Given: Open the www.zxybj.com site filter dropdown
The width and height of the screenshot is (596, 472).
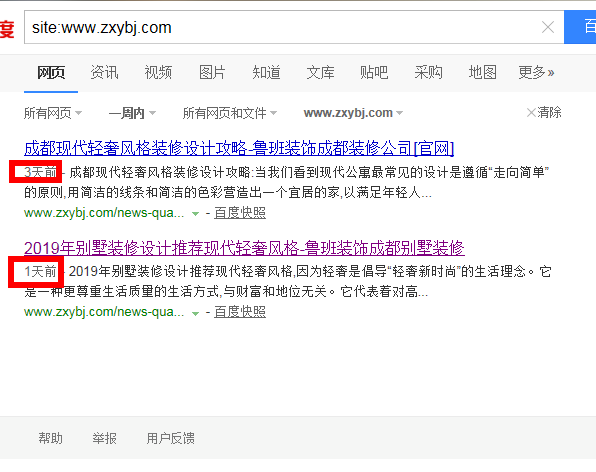Looking at the screenshot, I should (x=353, y=113).
